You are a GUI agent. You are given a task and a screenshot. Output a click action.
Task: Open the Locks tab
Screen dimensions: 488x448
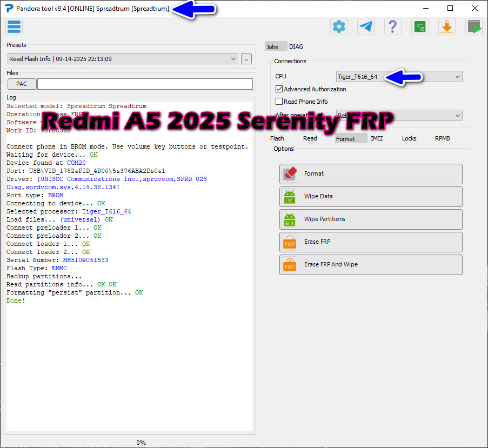pyautogui.click(x=409, y=138)
